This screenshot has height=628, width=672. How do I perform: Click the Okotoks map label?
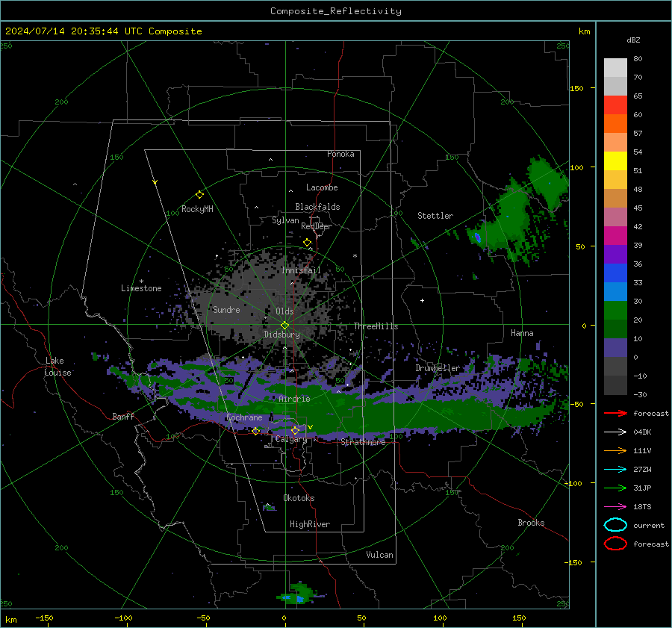coord(299,498)
